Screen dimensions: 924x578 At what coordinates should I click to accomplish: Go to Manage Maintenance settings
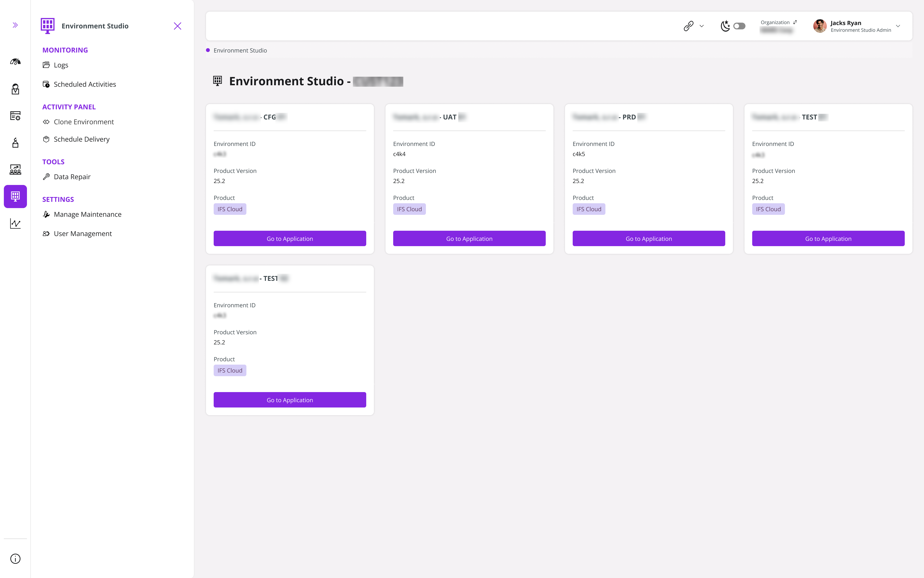tap(87, 214)
